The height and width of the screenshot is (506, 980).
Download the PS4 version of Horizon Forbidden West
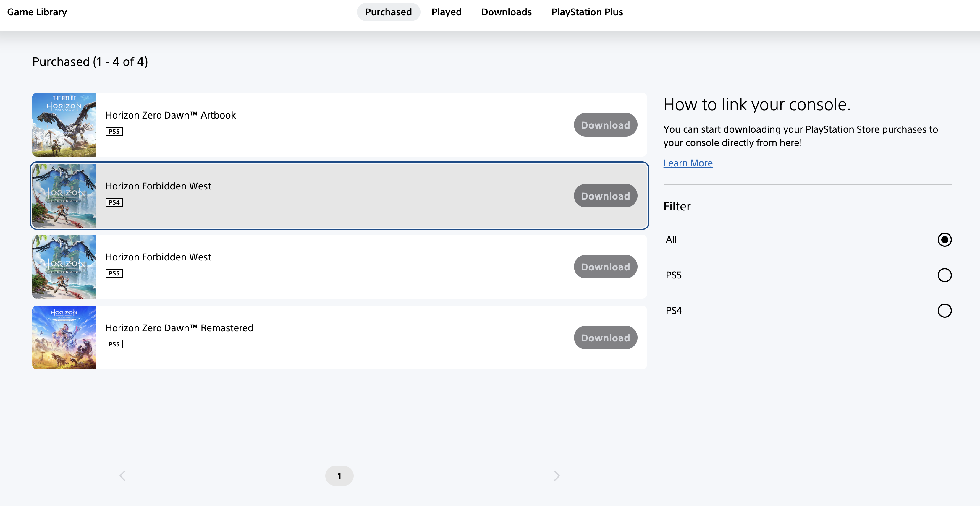(606, 196)
